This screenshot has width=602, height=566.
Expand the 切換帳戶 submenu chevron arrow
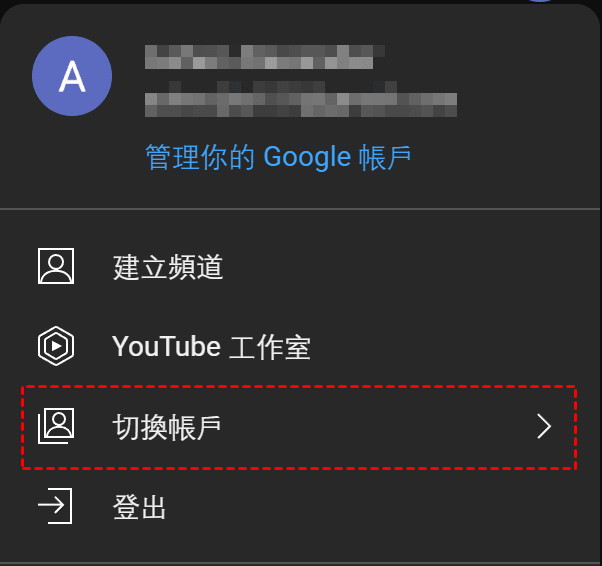[544, 426]
